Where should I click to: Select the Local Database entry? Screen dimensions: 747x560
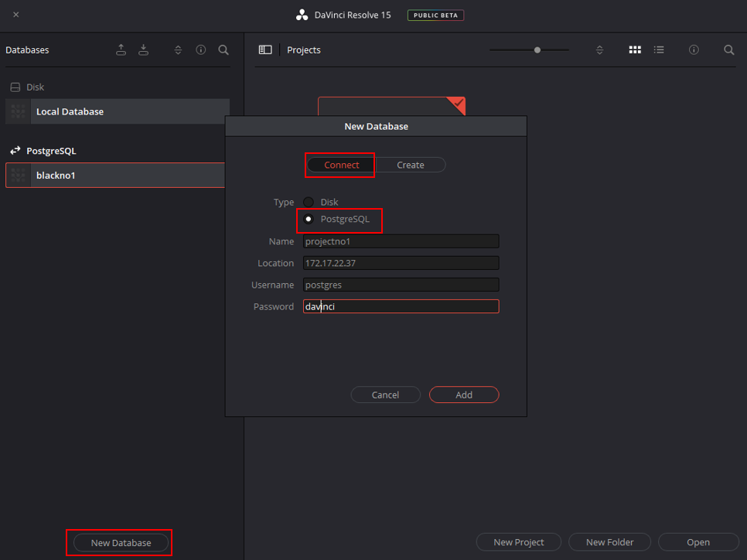coord(118,111)
